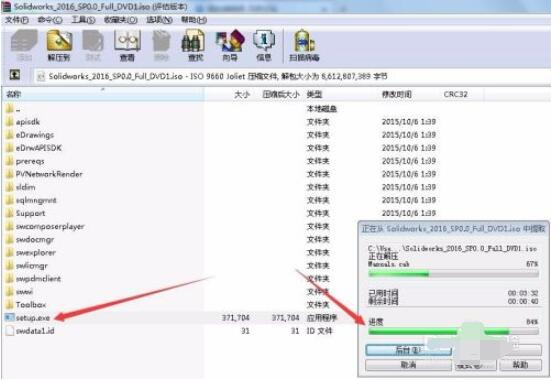Select the Toolbox folder name
The image size is (560, 382).
31,305
